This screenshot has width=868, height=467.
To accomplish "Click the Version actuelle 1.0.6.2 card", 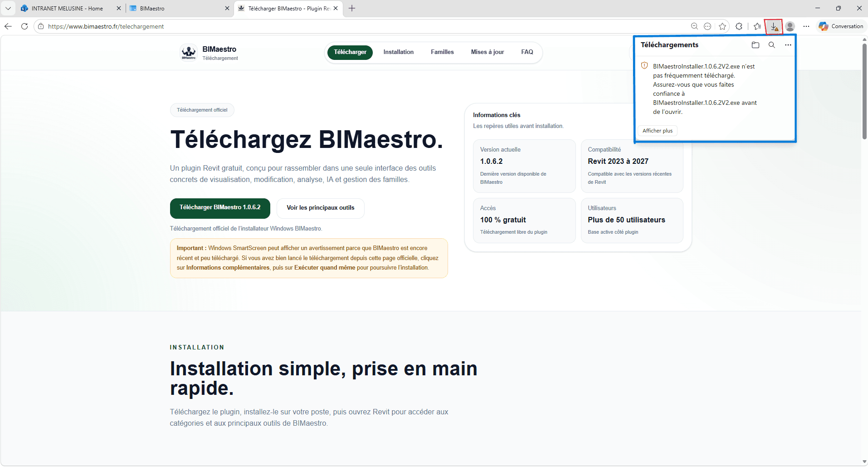I will click(524, 166).
